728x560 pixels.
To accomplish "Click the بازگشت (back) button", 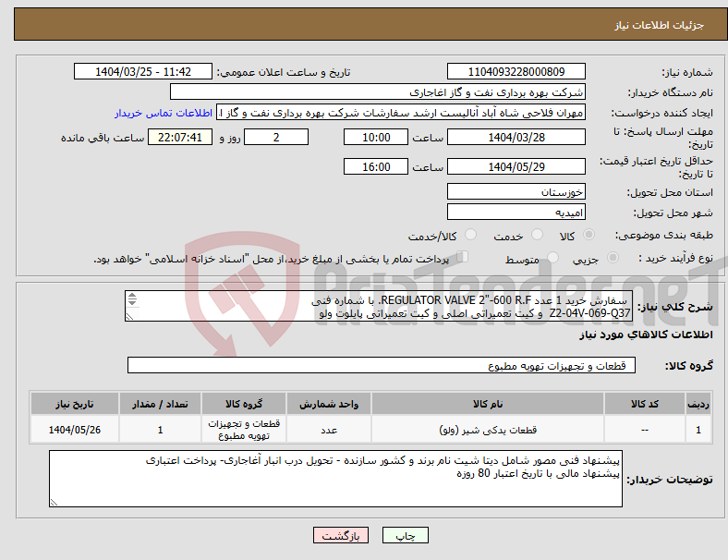I will (x=341, y=535).
